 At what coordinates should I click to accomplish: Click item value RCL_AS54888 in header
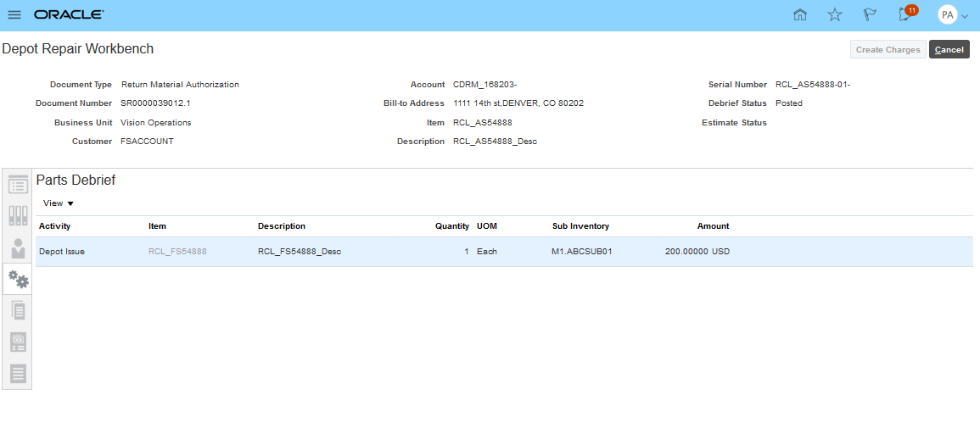tap(483, 122)
